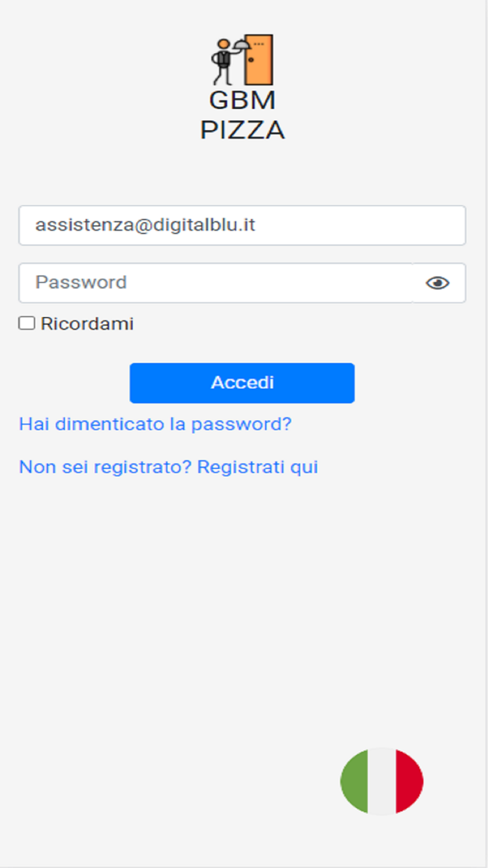
Task: Open 'Hai dimenticato la password?' link
Action: click(x=155, y=424)
